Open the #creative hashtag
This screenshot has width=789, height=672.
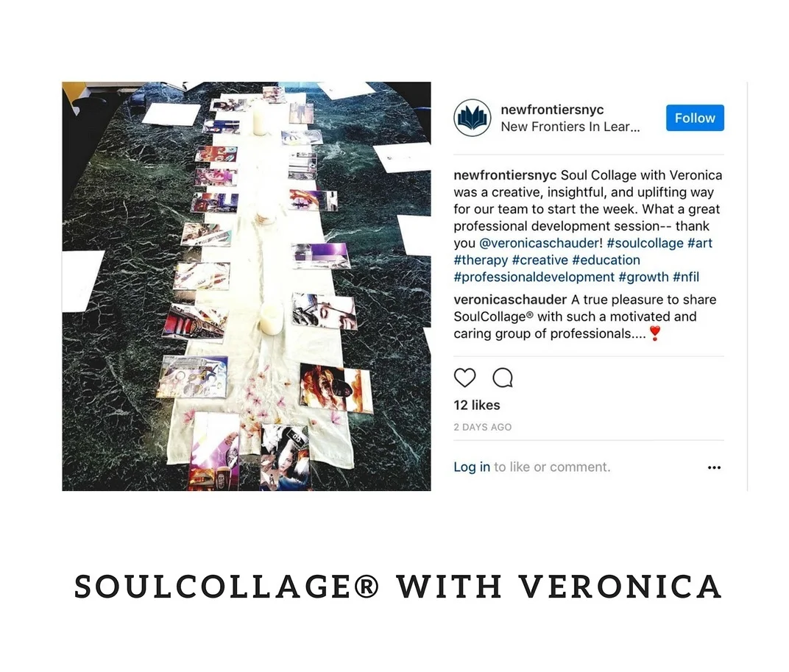[x=540, y=261]
